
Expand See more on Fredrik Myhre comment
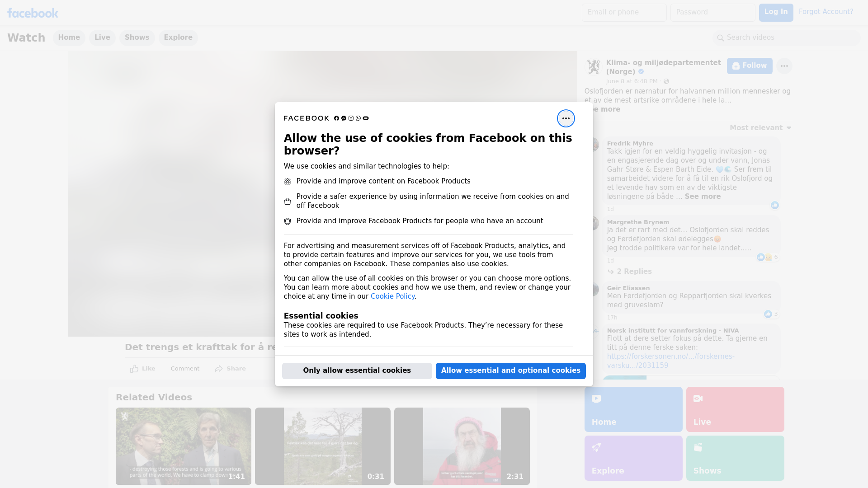pos(703,197)
